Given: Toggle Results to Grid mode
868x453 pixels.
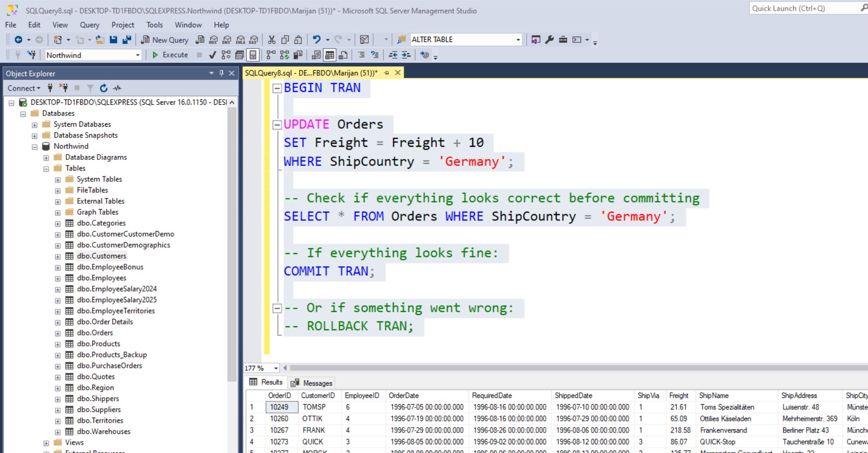Looking at the screenshot, I should 330,55.
